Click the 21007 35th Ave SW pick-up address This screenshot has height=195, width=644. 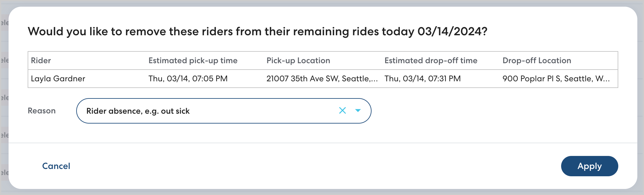click(322, 79)
